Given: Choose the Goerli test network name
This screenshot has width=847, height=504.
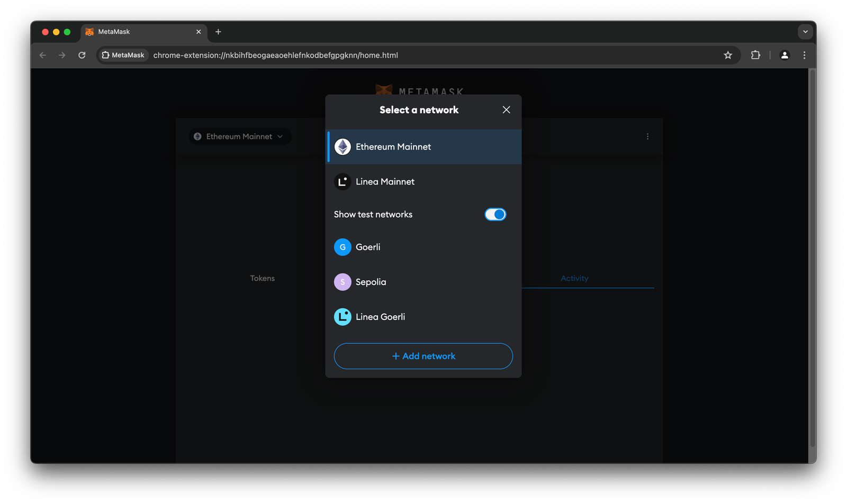Looking at the screenshot, I should [x=368, y=247].
